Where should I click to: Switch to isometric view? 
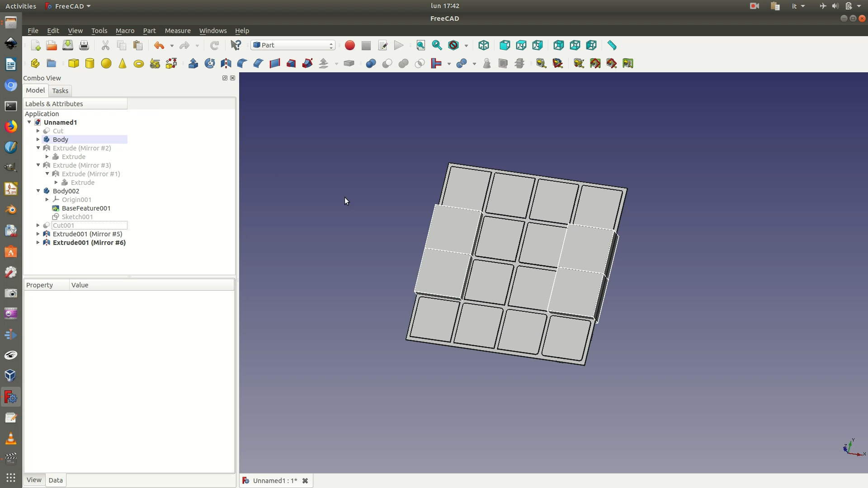484,45
